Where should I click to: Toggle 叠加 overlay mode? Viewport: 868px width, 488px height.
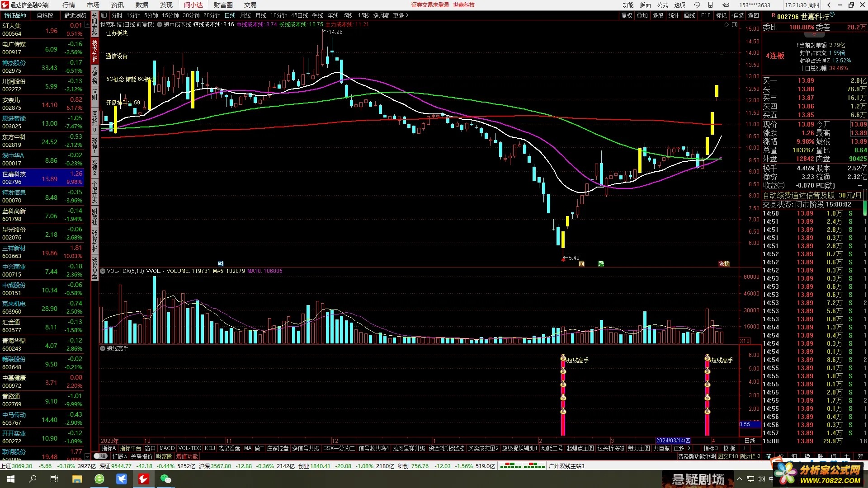click(642, 15)
